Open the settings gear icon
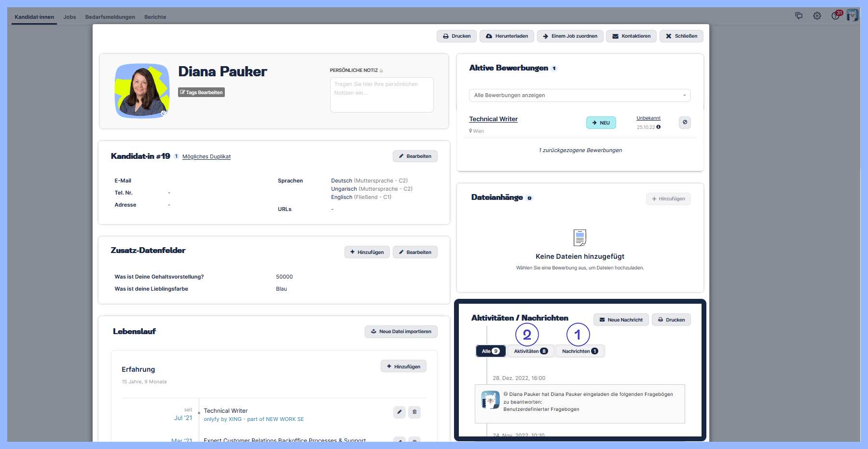868x449 pixels. (817, 16)
